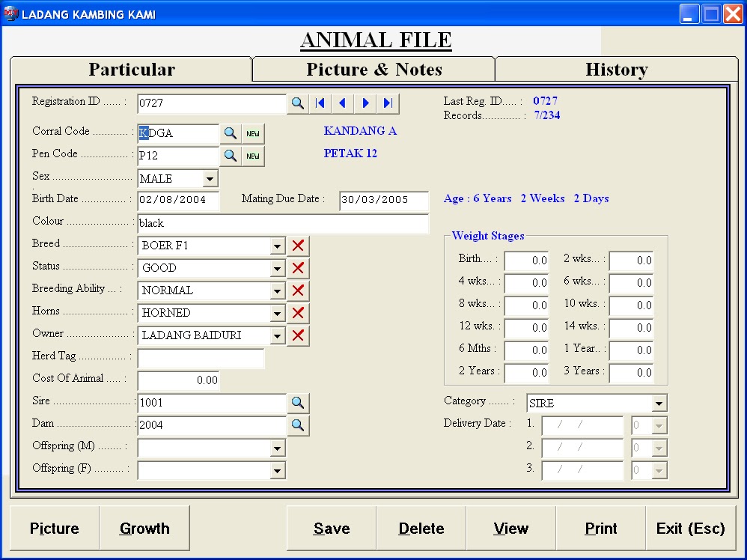Jump to the first animal record
This screenshot has height=560, width=747.
320,103
